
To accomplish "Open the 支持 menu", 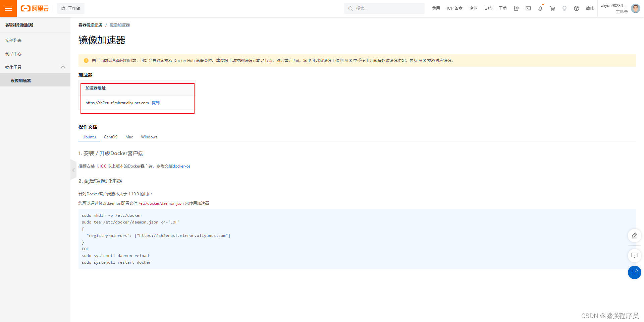I will tap(488, 8).
